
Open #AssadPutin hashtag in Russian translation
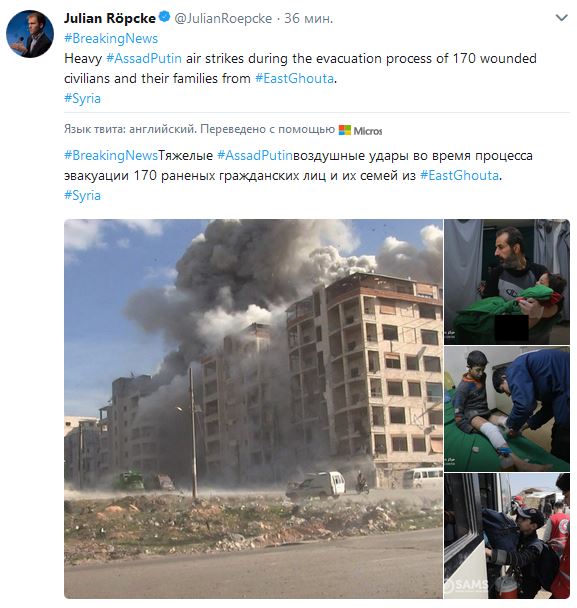[x=255, y=155]
